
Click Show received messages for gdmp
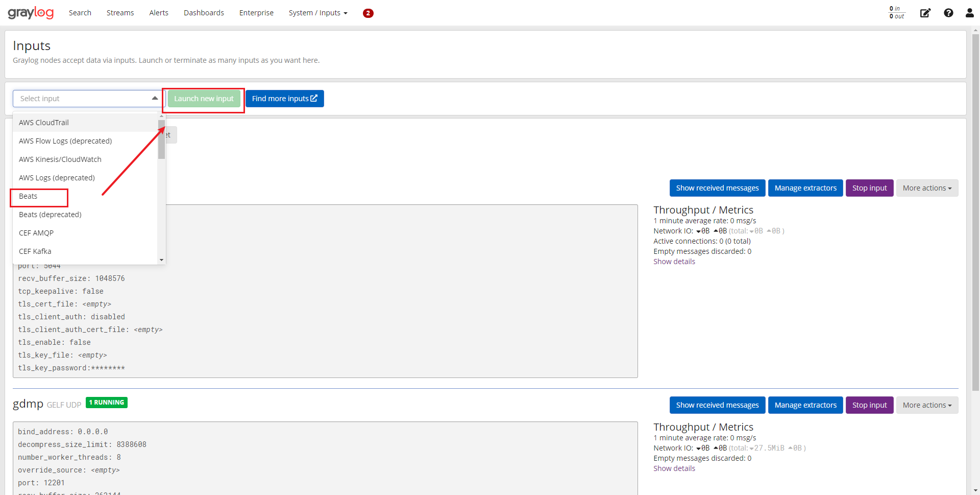pos(717,405)
